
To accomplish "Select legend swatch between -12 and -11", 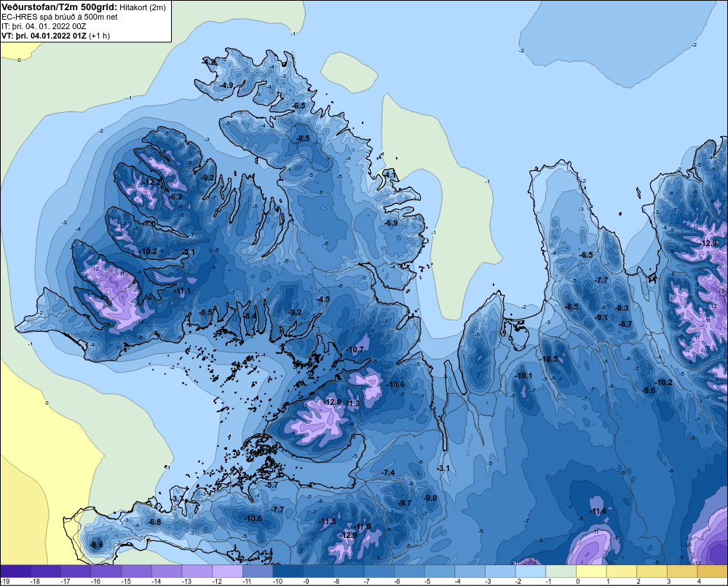I will (x=227, y=571).
